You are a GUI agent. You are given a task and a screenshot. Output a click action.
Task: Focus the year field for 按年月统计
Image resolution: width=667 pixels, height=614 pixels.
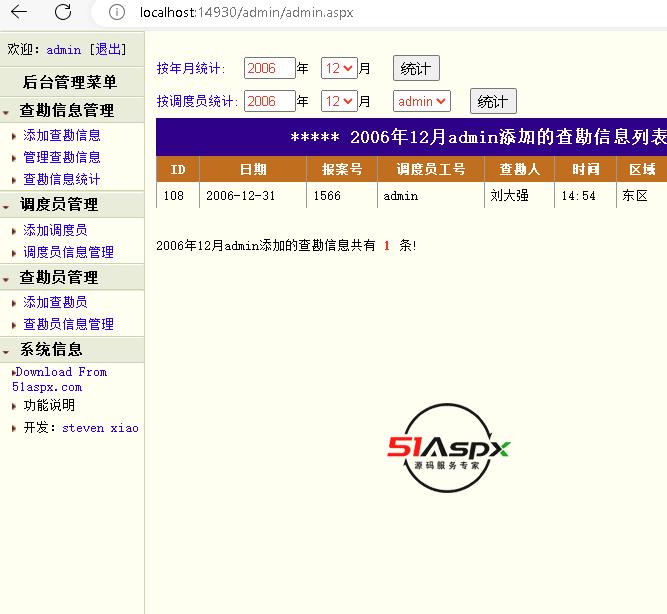coord(269,68)
